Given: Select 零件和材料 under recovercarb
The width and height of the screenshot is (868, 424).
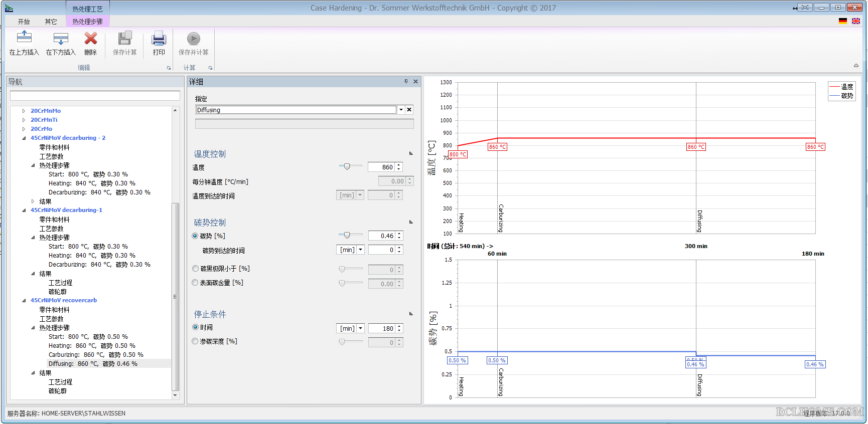Looking at the screenshot, I should coord(54,310).
